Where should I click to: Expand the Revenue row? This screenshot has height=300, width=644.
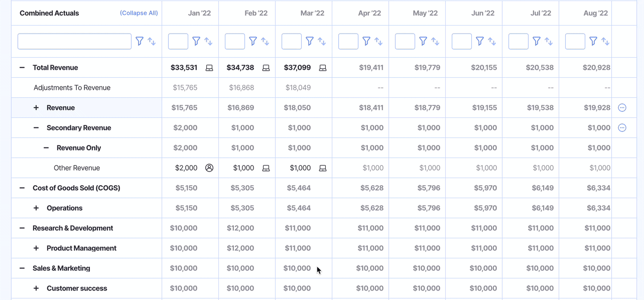[x=36, y=108]
